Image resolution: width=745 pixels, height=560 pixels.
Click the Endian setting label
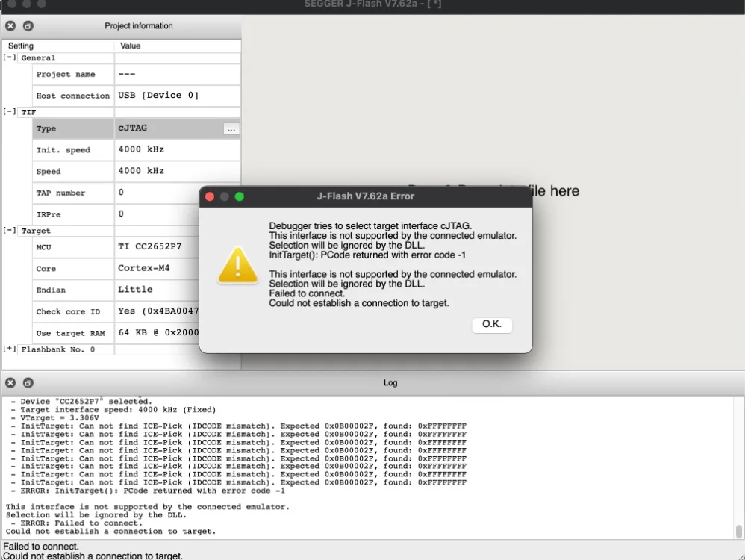pos(51,290)
